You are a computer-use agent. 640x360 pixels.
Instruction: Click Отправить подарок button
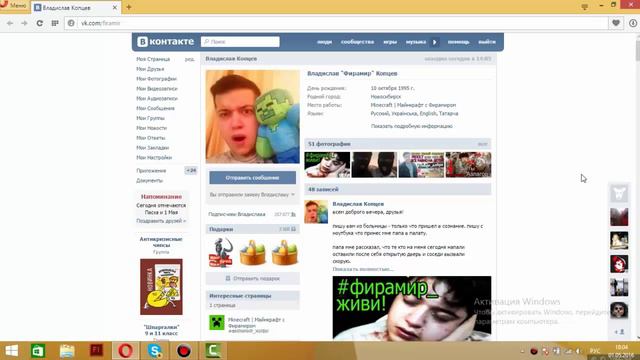(253, 278)
